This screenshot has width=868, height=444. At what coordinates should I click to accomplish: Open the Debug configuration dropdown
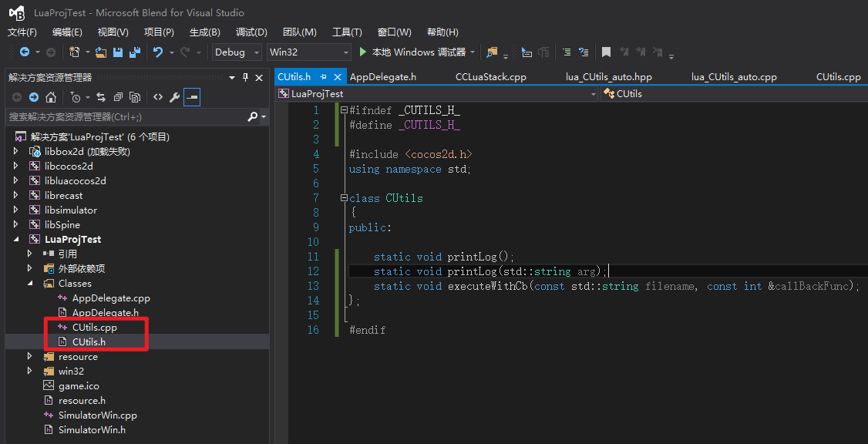[237, 52]
